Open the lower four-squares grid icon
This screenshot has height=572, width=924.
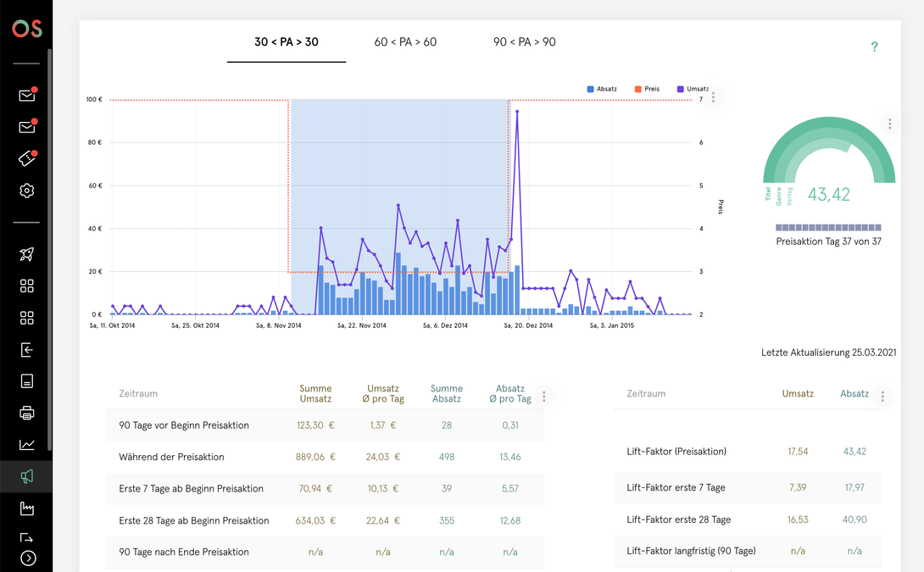click(27, 318)
